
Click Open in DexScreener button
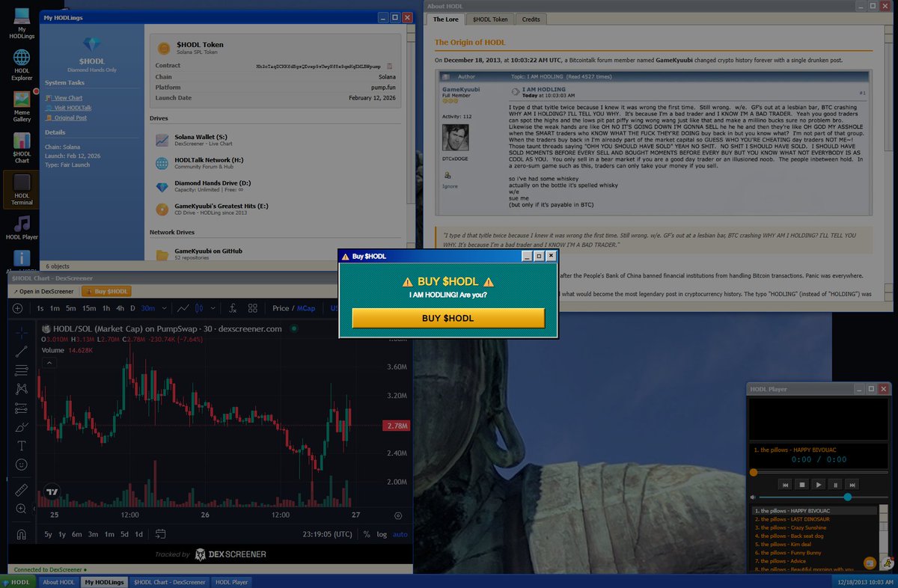tap(43, 291)
